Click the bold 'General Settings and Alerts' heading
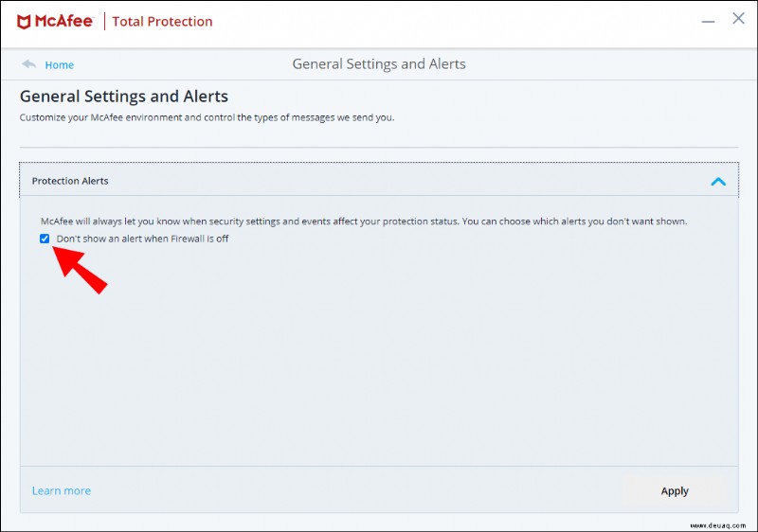 (x=124, y=97)
